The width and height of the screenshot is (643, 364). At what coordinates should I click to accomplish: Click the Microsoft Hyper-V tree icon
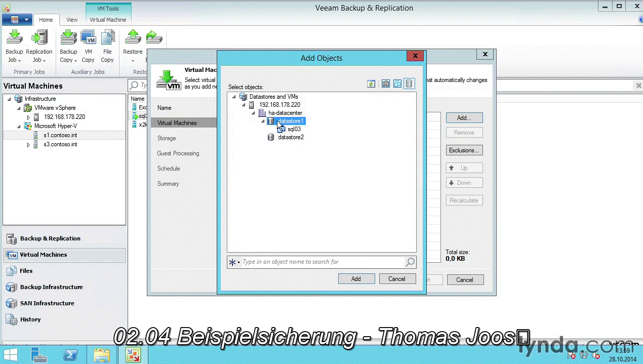coord(28,126)
